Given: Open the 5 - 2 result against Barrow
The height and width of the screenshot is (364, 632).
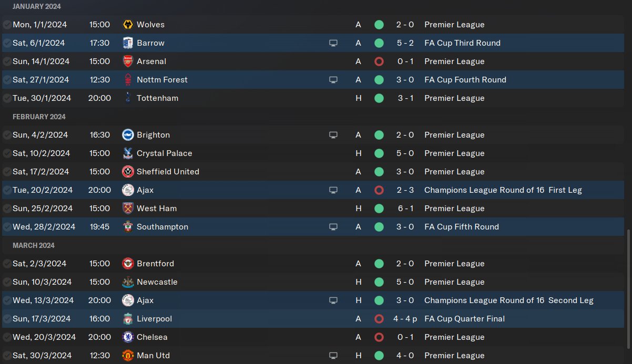Looking at the screenshot, I should (405, 43).
